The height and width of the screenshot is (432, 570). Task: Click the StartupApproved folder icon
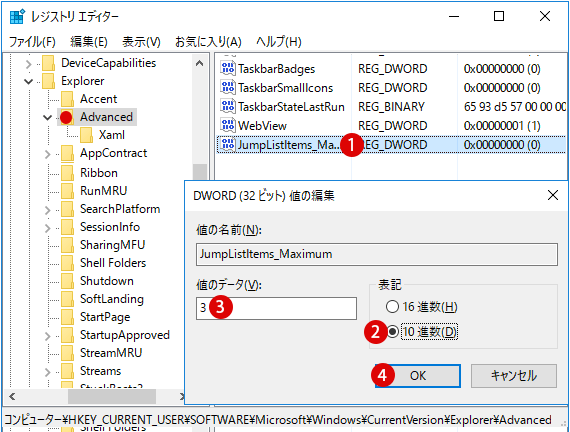coord(68,335)
